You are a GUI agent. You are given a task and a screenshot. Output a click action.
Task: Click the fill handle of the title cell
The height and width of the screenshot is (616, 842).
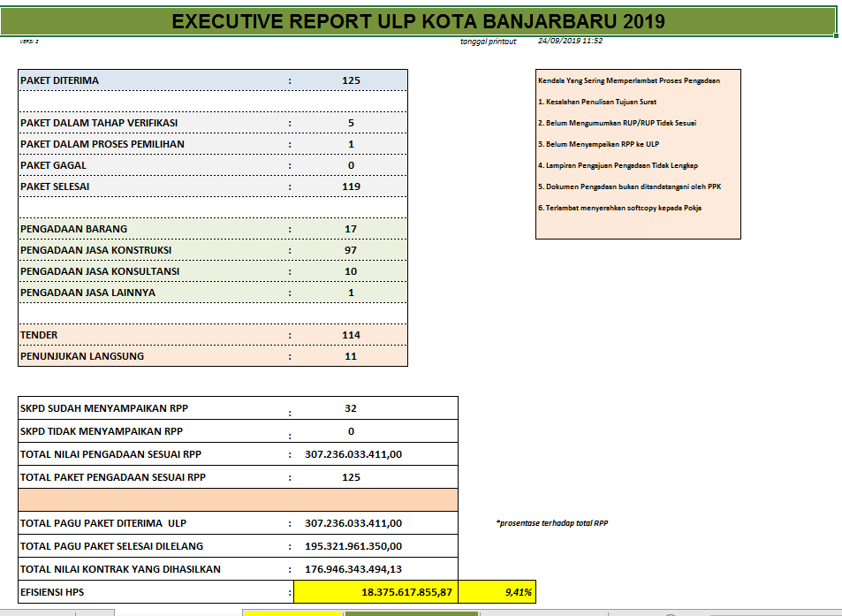(836, 36)
